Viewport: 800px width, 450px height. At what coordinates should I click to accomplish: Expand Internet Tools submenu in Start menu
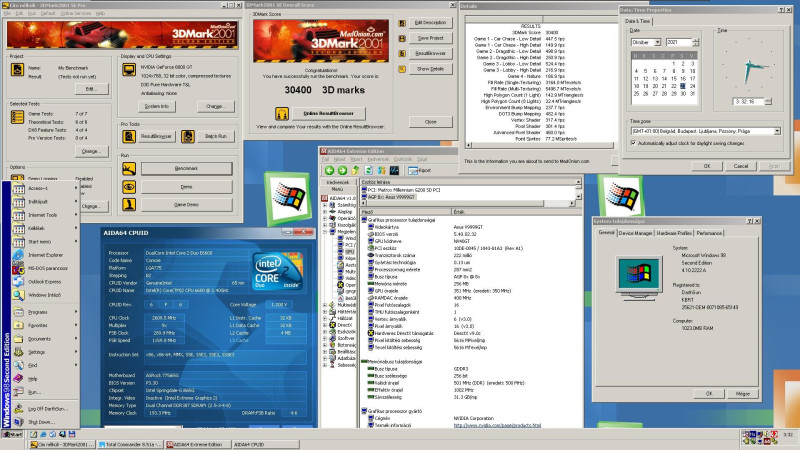[45, 215]
